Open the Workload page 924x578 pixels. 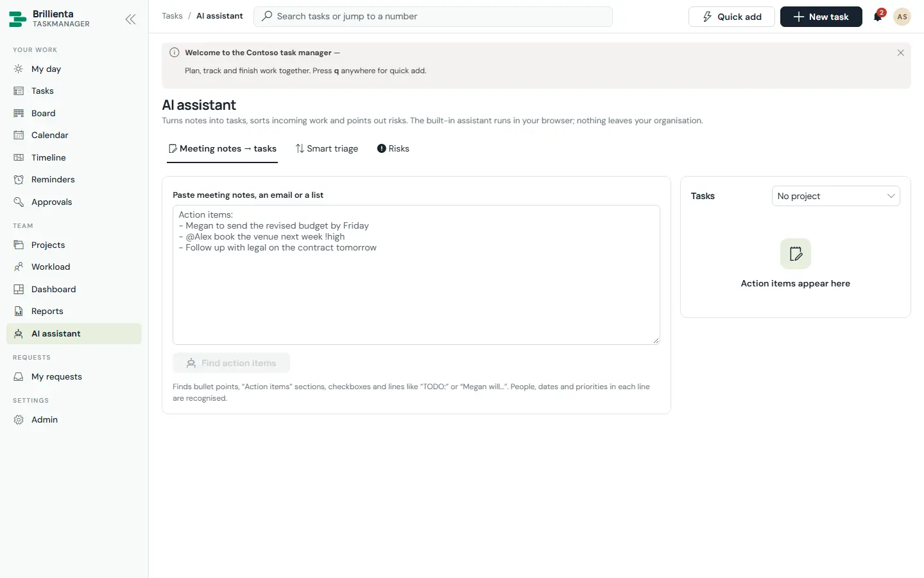74,267
